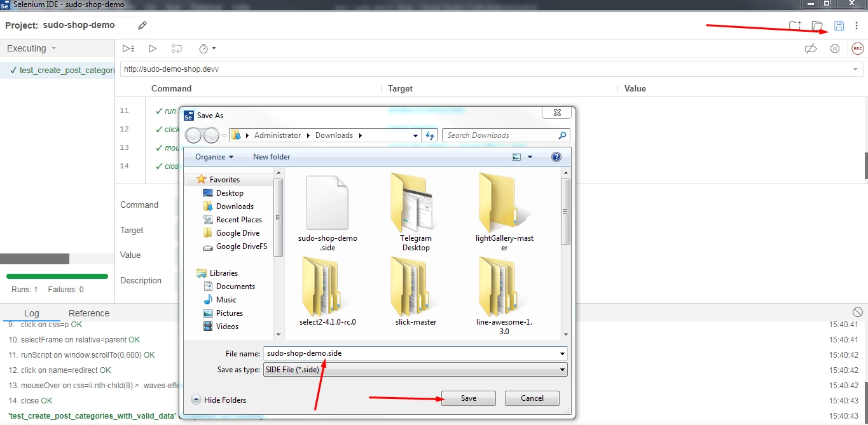Run the current test play icon

click(x=153, y=48)
